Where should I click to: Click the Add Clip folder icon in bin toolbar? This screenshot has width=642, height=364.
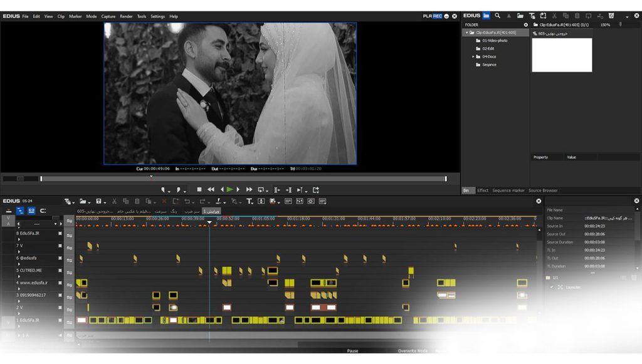[x=520, y=16]
